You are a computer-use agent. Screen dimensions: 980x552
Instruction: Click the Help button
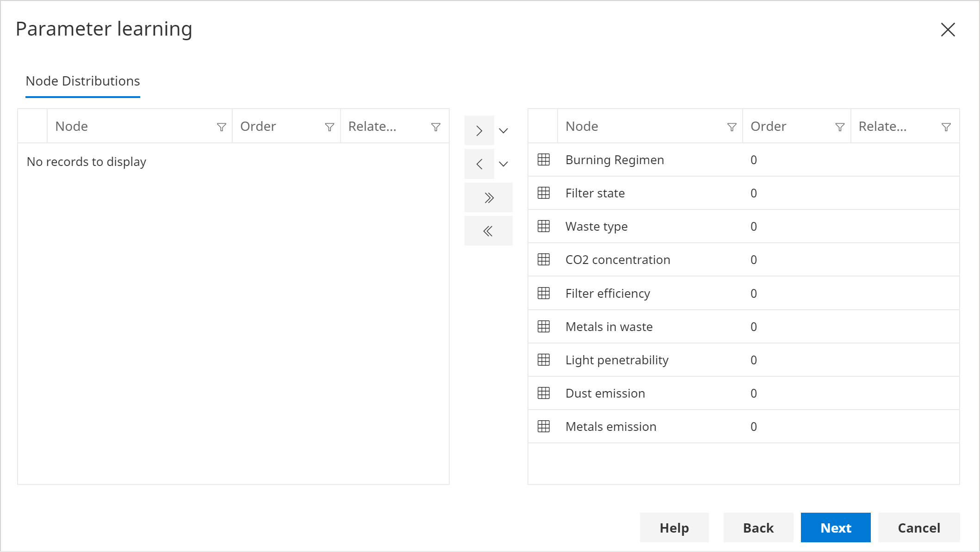pos(674,528)
